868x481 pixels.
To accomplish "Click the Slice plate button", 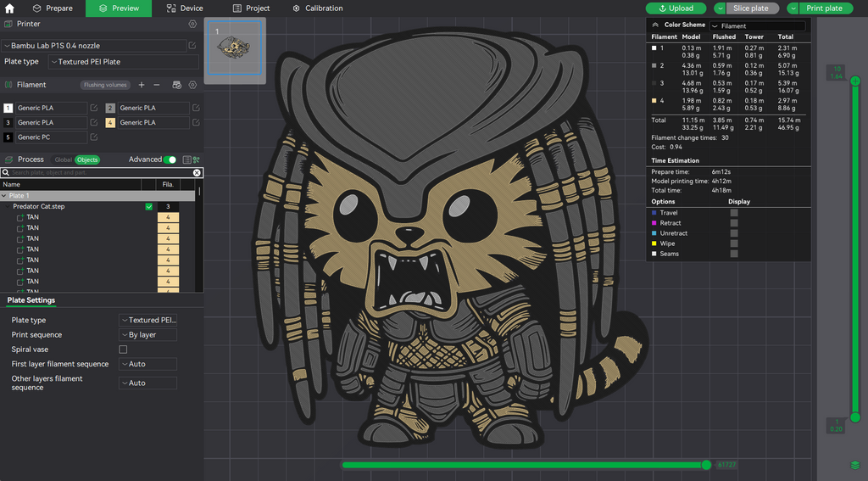I will pos(751,8).
